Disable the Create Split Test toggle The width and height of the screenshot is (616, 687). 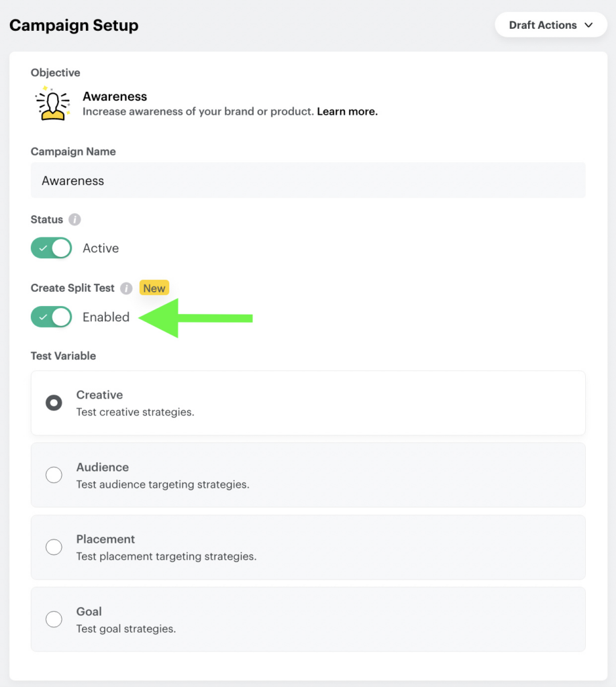click(51, 317)
